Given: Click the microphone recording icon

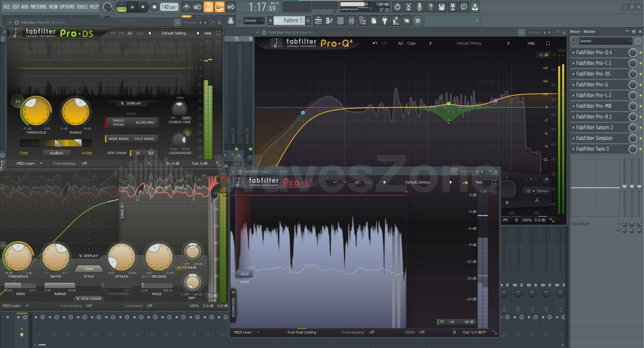Looking at the screenshot, I should tap(419, 7).
